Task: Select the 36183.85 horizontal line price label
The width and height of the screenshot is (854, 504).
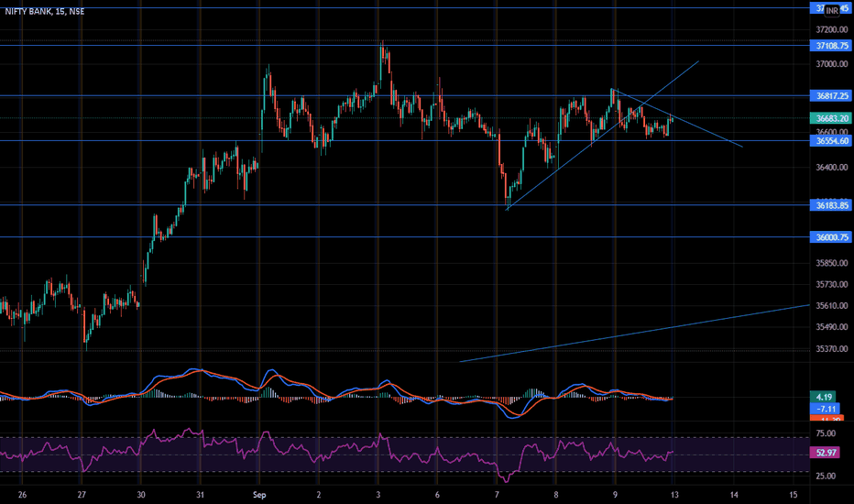Action: [830, 205]
